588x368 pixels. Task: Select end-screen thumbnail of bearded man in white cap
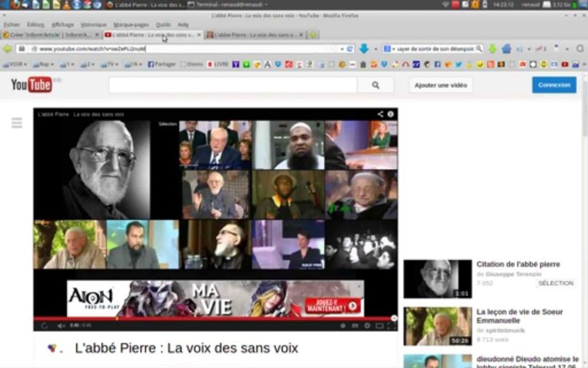pos(288,145)
